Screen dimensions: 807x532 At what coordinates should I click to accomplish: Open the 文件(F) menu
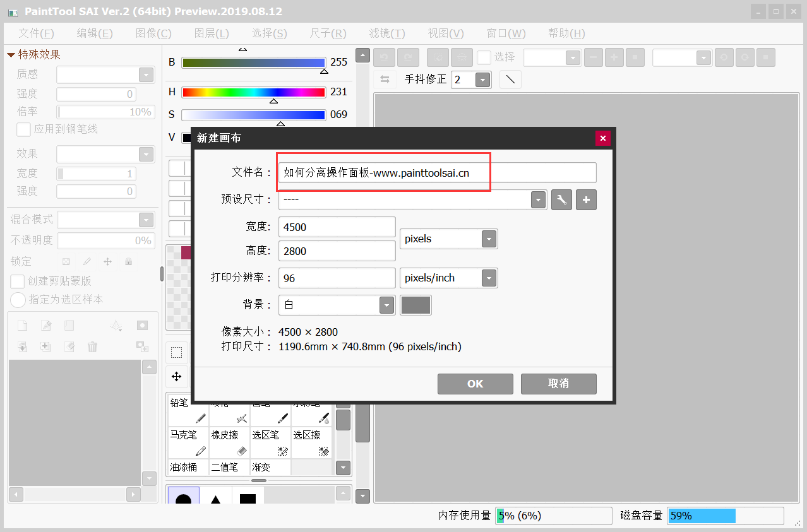(x=37, y=33)
